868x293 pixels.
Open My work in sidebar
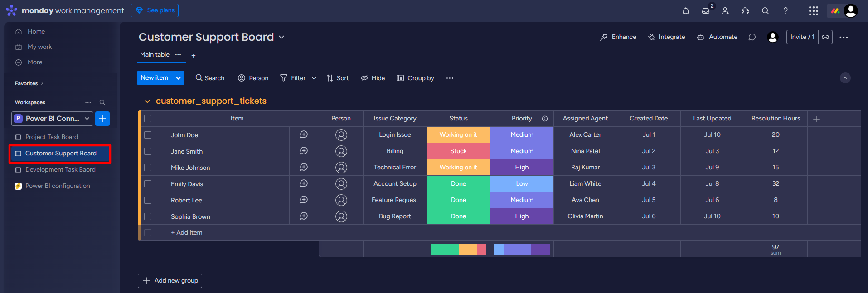click(34, 47)
